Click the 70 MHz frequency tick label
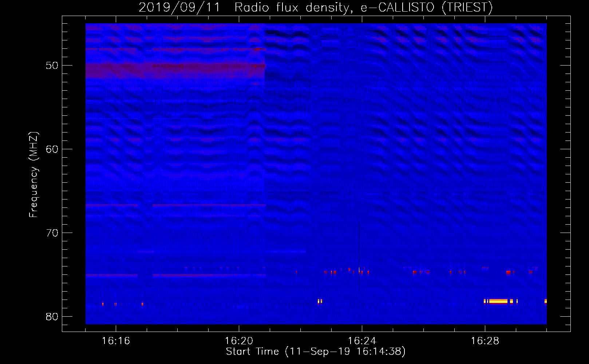This screenshot has width=589, height=364. point(52,233)
